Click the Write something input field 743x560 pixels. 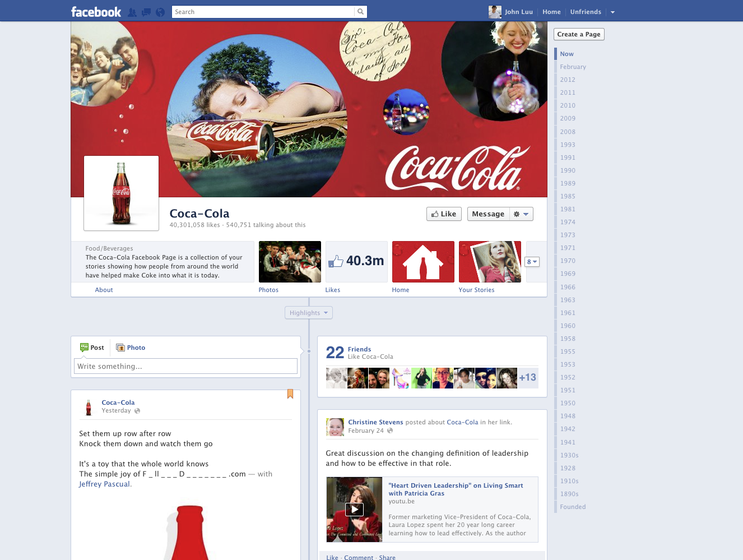(x=185, y=366)
